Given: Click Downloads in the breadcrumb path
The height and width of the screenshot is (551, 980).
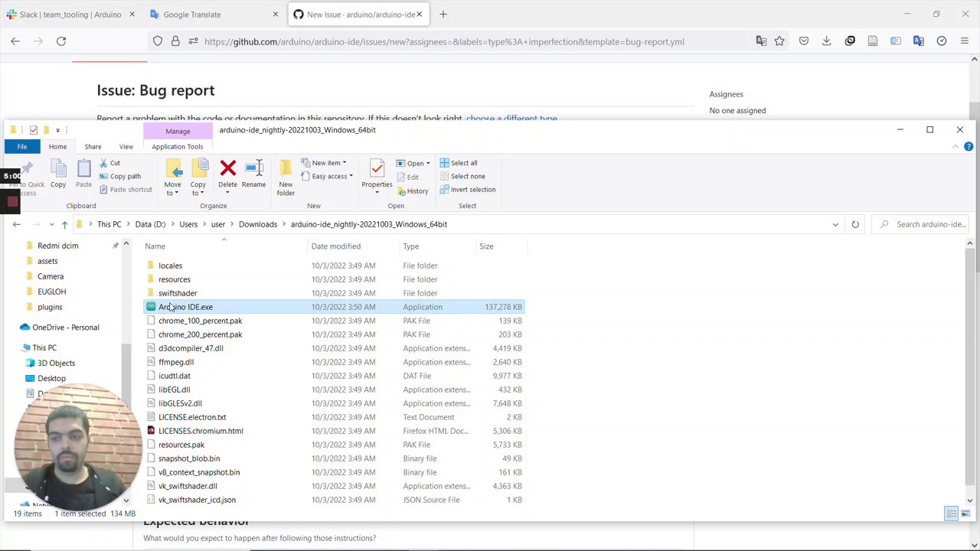Looking at the screenshot, I should [258, 224].
